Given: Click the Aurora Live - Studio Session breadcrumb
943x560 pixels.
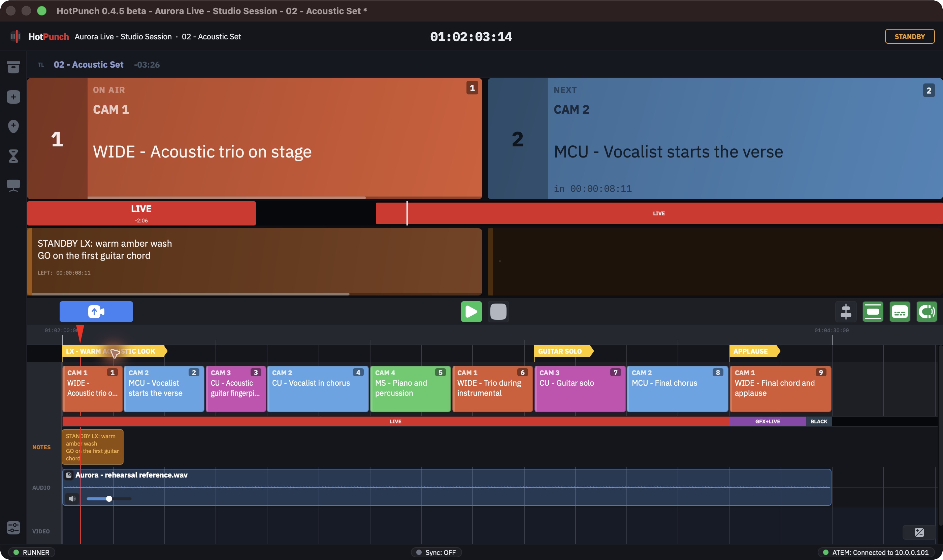Looking at the screenshot, I should pos(123,37).
